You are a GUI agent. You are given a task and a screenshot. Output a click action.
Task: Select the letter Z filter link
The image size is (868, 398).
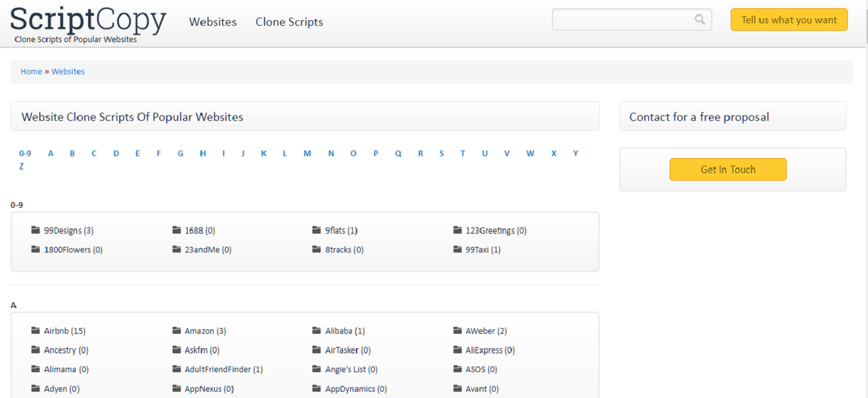pyautogui.click(x=22, y=166)
